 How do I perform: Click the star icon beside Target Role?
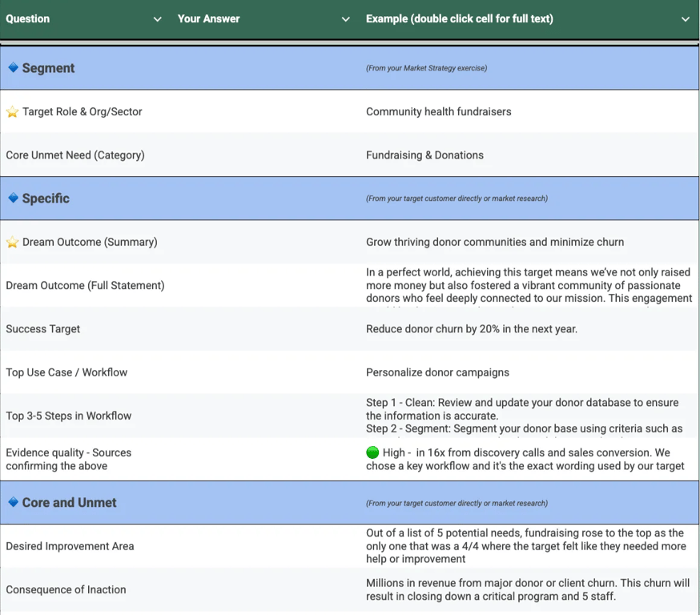coord(12,112)
